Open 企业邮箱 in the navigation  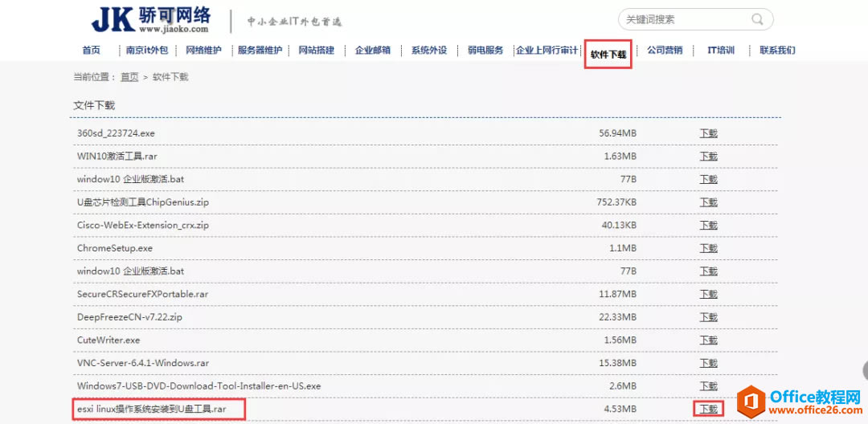click(373, 51)
